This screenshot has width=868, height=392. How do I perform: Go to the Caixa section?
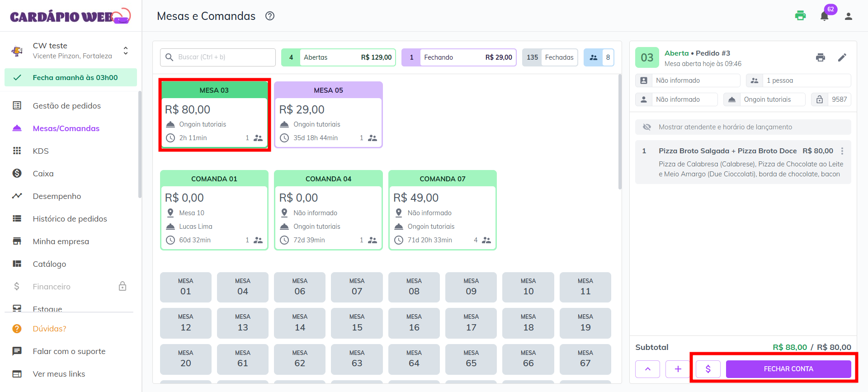pyautogui.click(x=43, y=174)
